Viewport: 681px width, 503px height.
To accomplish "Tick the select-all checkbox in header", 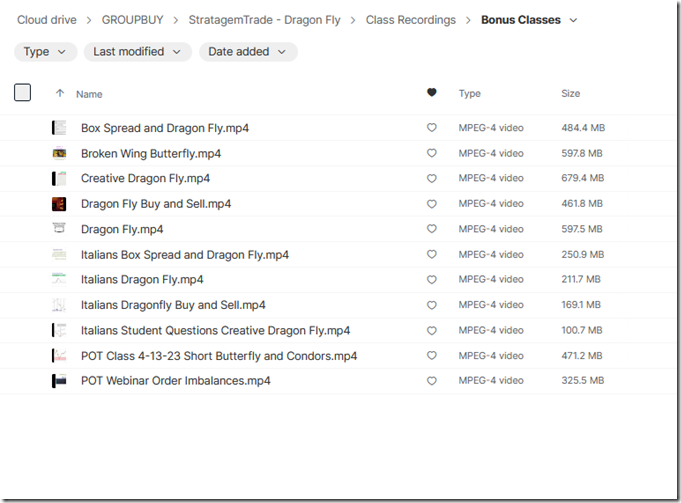I will tap(22, 93).
